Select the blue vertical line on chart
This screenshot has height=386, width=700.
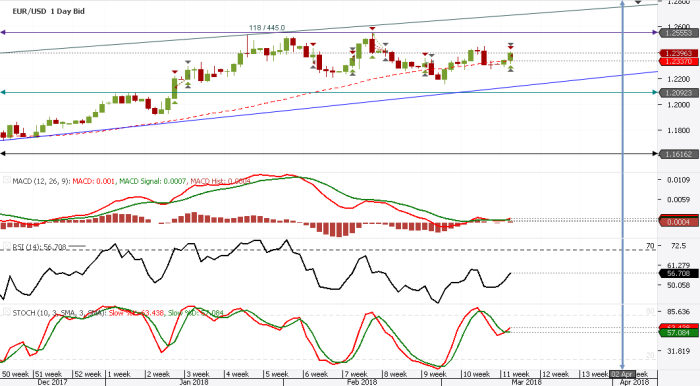[x=623, y=187]
